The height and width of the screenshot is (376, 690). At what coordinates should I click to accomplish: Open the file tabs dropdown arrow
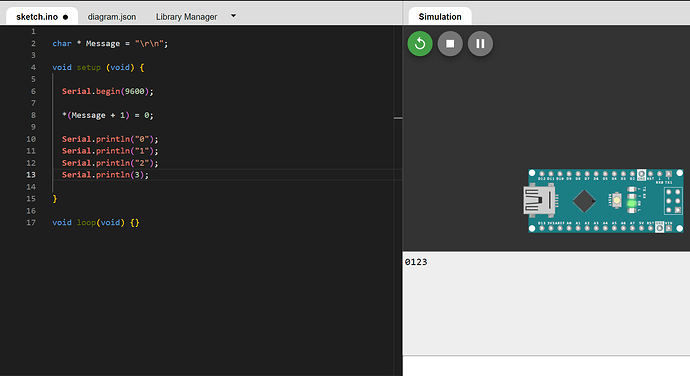(x=233, y=16)
